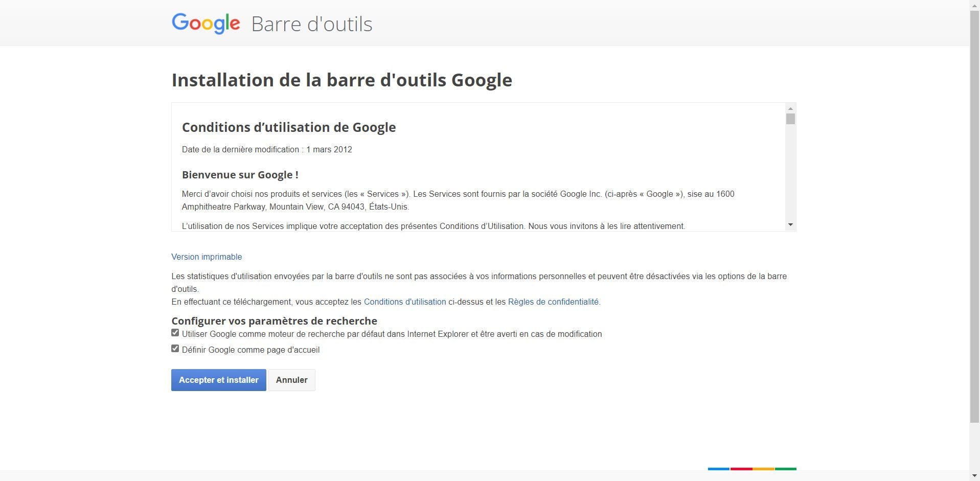Screen dimensions: 980x481
Task: Click the Bienvenue sur Google subheading
Action: point(240,175)
